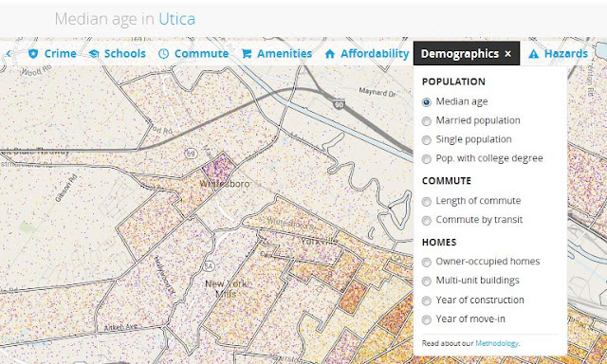Open the Commute tab
607x364 pixels.
(193, 54)
